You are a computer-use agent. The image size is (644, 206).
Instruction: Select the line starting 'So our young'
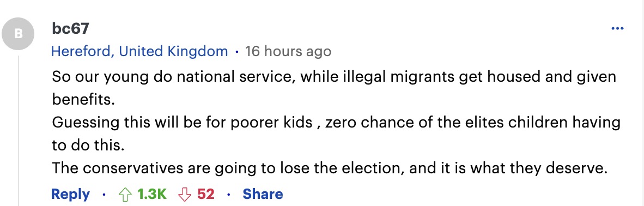tap(334, 77)
